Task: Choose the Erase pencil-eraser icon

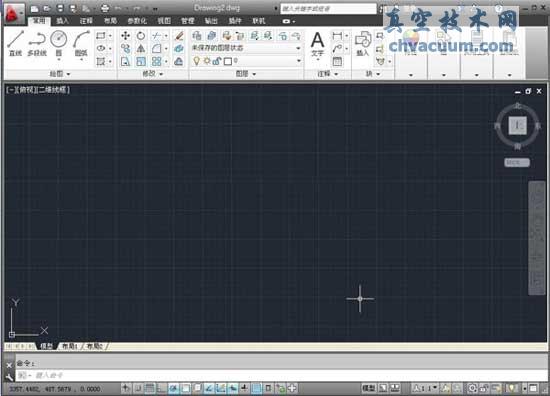Action: click(179, 35)
